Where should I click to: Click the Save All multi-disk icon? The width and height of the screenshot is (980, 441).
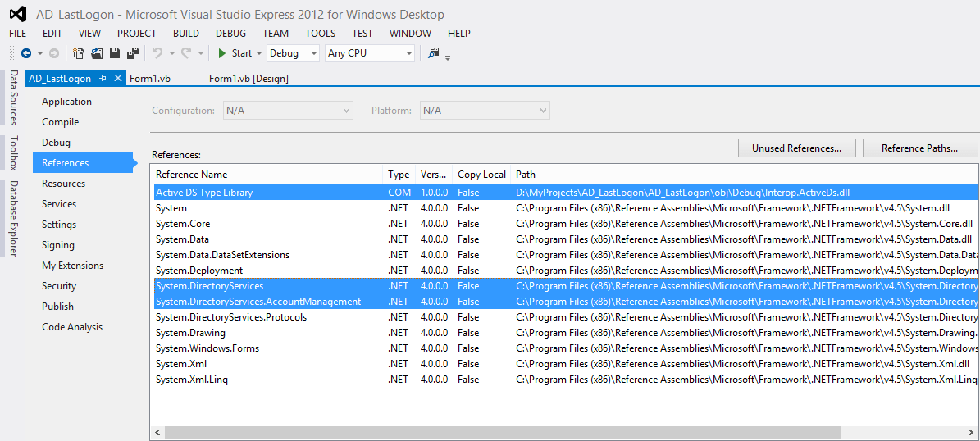click(x=133, y=54)
